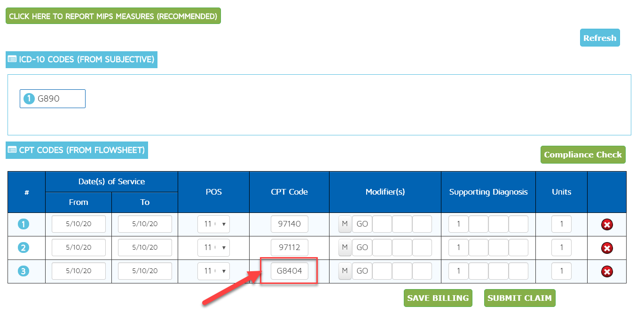Delete the G8404 row with red X
Image resolution: width=644 pixels, height=314 pixels.
pyautogui.click(x=607, y=271)
